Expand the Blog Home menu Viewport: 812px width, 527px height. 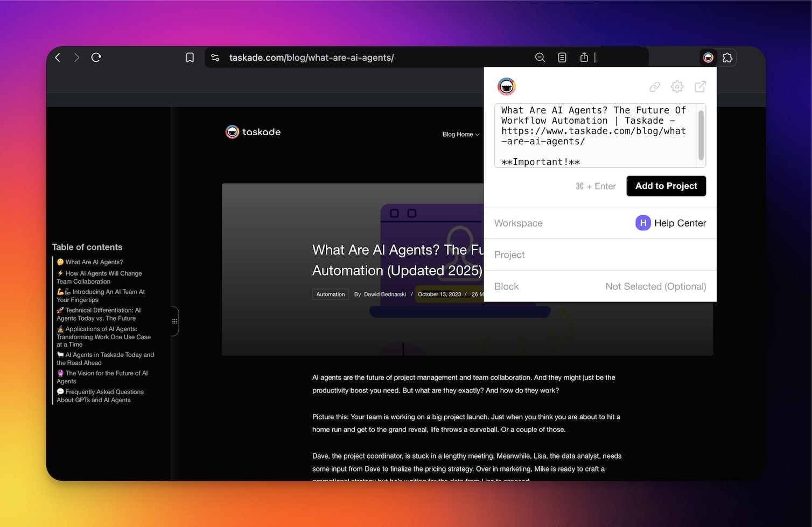tap(461, 135)
